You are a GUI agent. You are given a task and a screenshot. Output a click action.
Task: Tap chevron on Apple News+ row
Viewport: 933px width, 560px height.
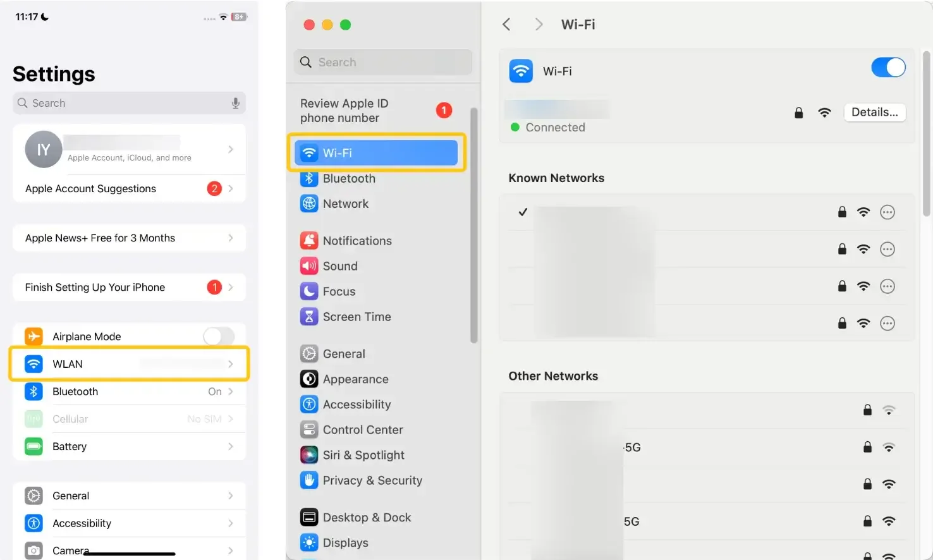coord(231,238)
